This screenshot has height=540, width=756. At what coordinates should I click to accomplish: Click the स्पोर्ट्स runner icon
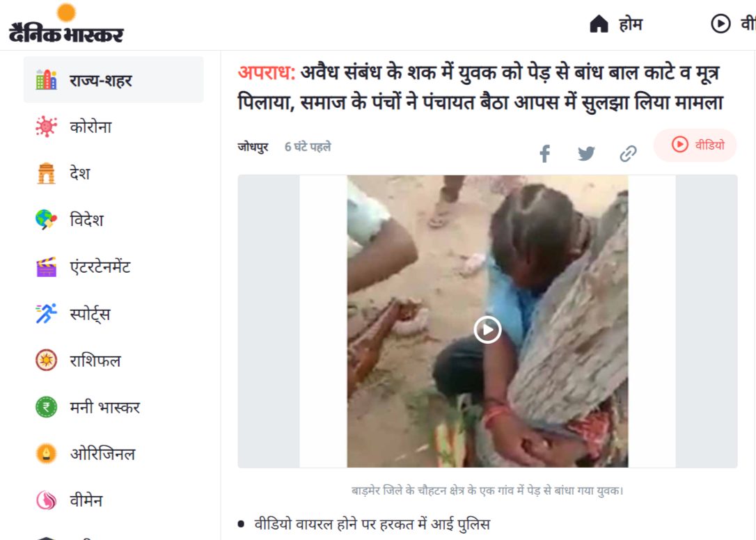click(x=46, y=313)
